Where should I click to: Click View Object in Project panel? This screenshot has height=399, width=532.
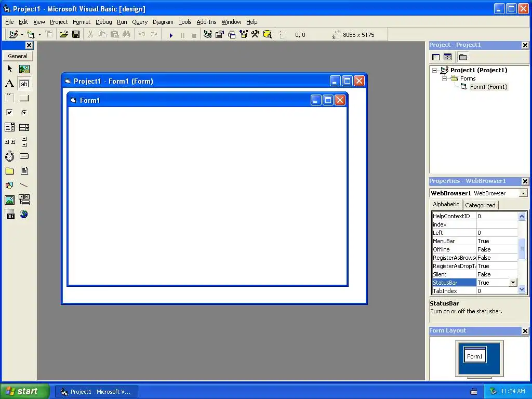point(447,57)
